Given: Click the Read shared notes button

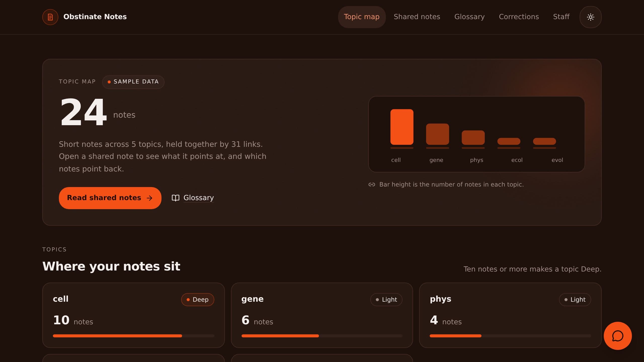Looking at the screenshot, I should click(110, 198).
